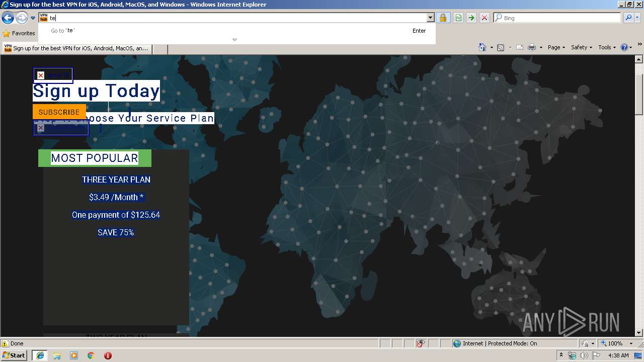Click Internet Protected Mode status text

point(500,343)
